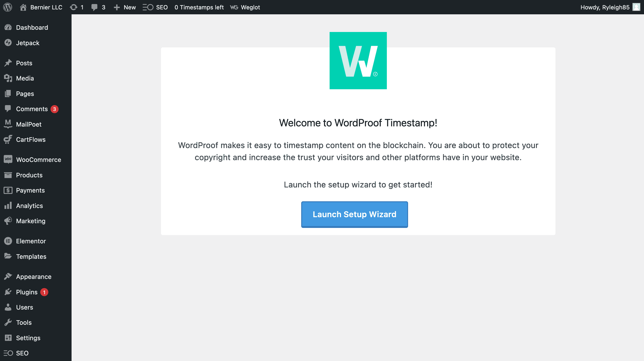644x361 pixels.
Task: Click the Launch Setup Wizard button
Action: click(354, 214)
